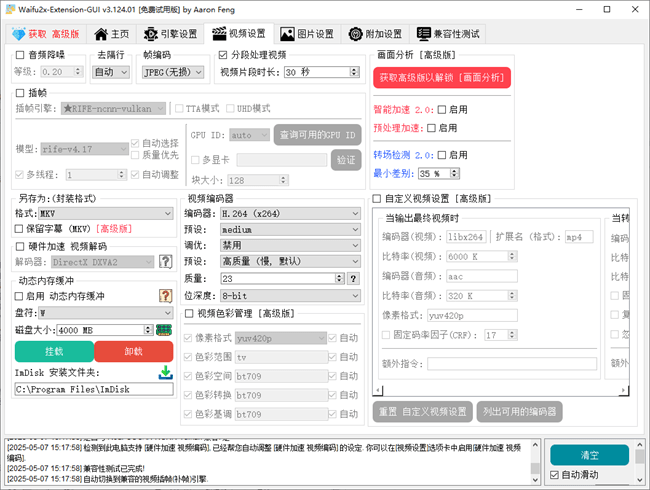Enable the 音频降噪 audio denoise checkbox
The height and width of the screenshot is (490, 650).
coord(20,54)
